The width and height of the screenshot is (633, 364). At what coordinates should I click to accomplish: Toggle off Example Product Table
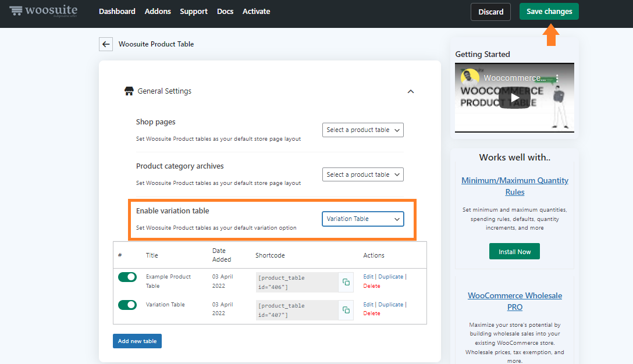127,277
